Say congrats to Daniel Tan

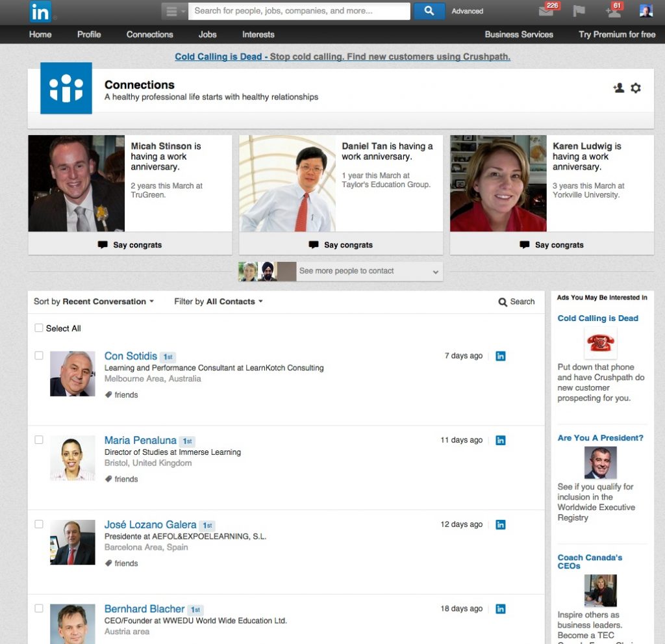pos(341,245)
